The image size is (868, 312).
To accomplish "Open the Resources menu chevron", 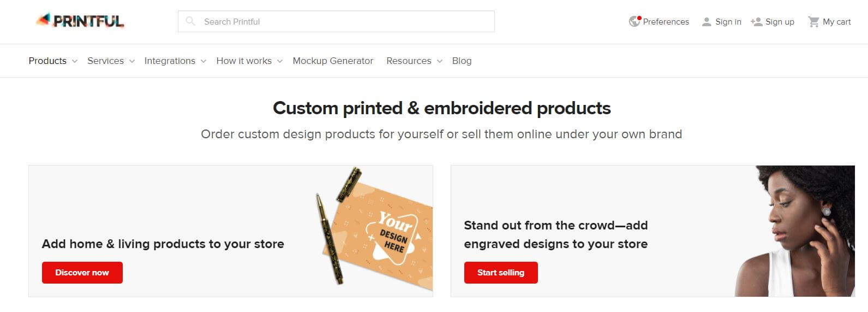I will (x=440, y=61).
